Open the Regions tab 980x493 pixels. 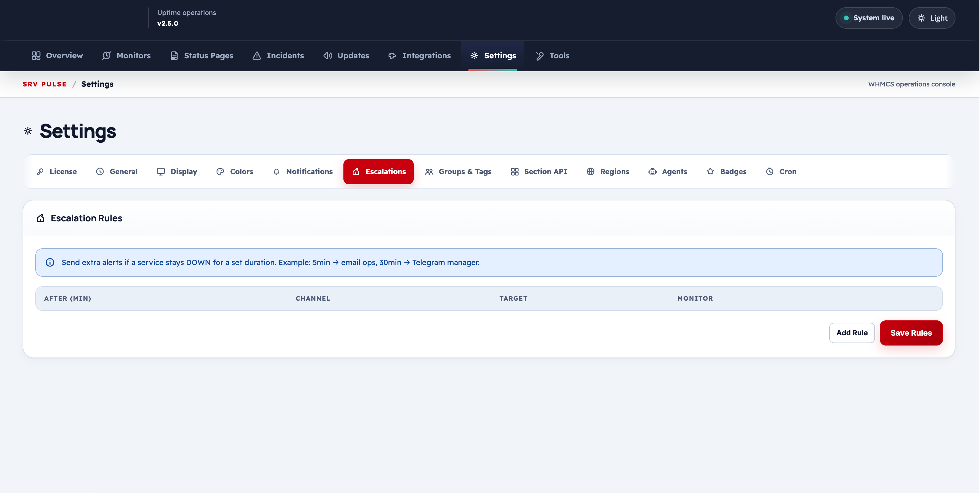(608, 171)
